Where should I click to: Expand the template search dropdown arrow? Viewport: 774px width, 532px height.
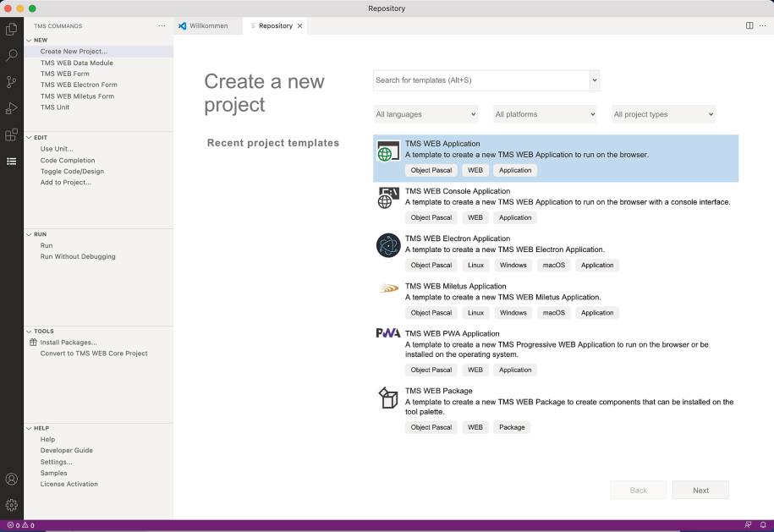(x=595, y=80)
